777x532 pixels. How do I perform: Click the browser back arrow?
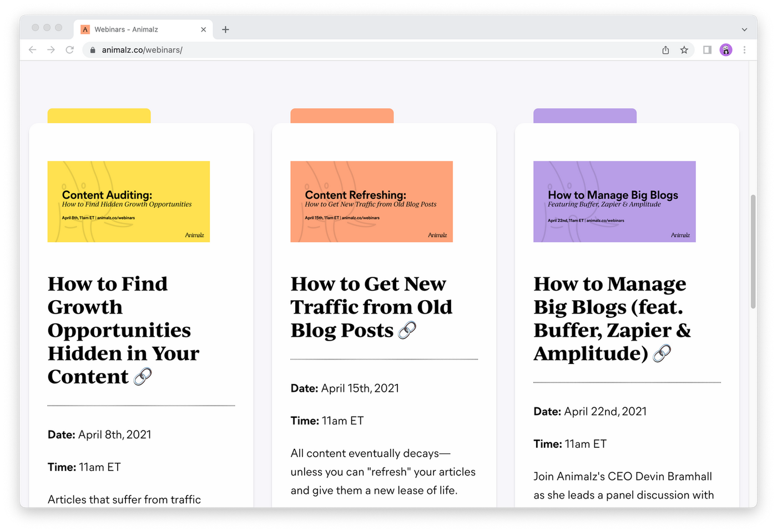[32, 50]
